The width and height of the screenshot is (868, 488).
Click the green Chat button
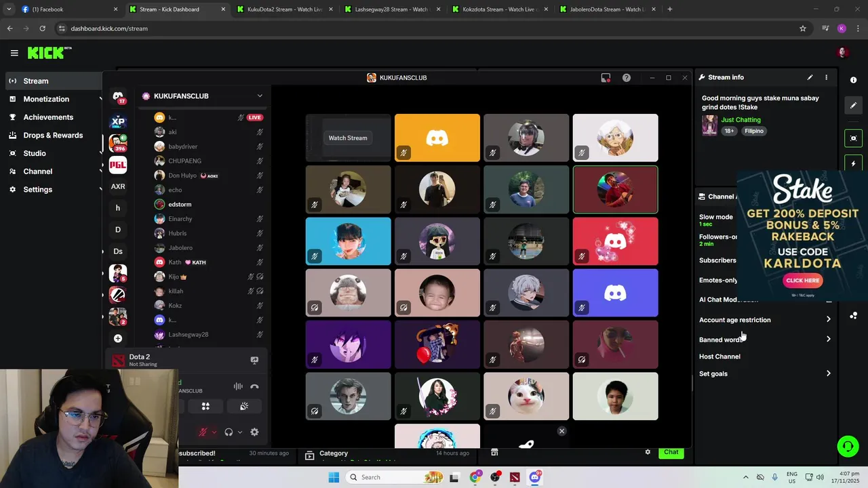pyautogui.click(x=671, y=452)
